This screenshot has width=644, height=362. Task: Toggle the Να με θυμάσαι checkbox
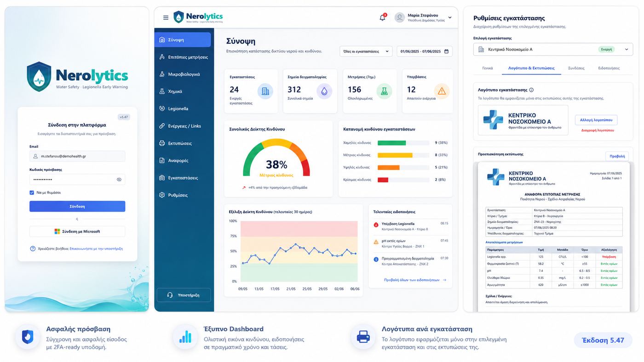click(32, 192)
